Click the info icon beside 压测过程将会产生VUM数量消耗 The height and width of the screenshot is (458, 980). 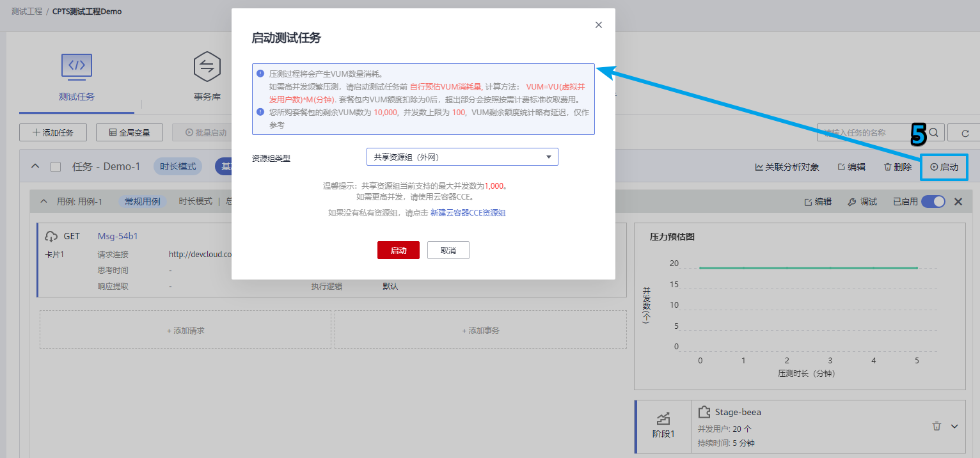(x=260, y=74)
